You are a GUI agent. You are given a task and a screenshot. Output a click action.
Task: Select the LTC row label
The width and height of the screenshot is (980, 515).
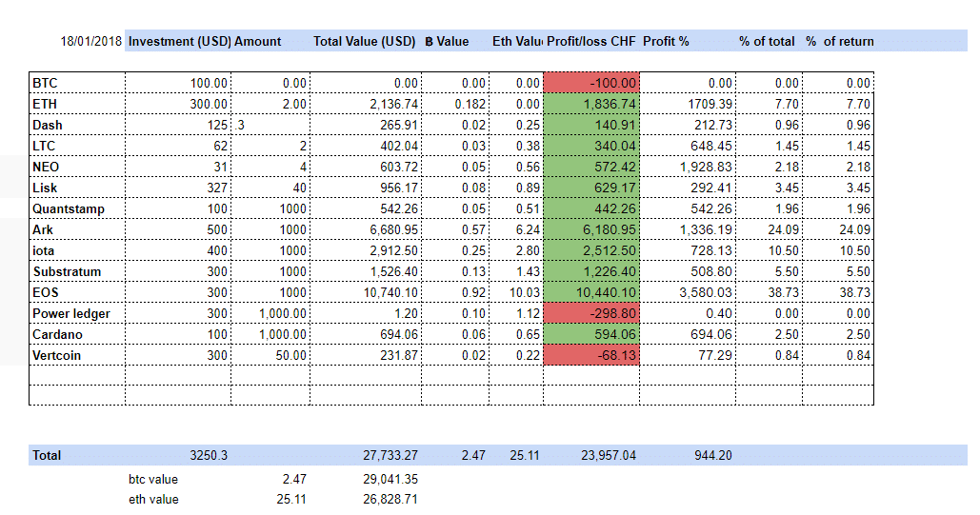click(x=44, y=146)
